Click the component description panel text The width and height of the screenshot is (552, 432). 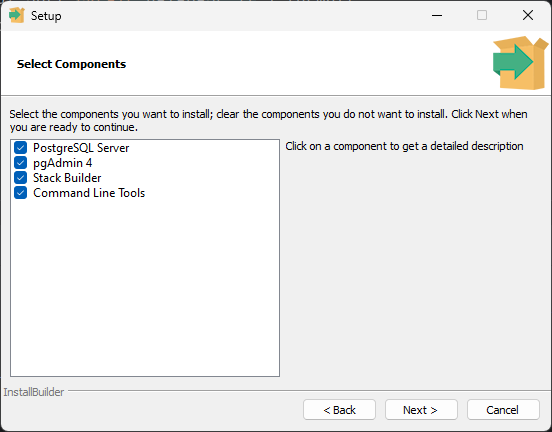point(404,146)
